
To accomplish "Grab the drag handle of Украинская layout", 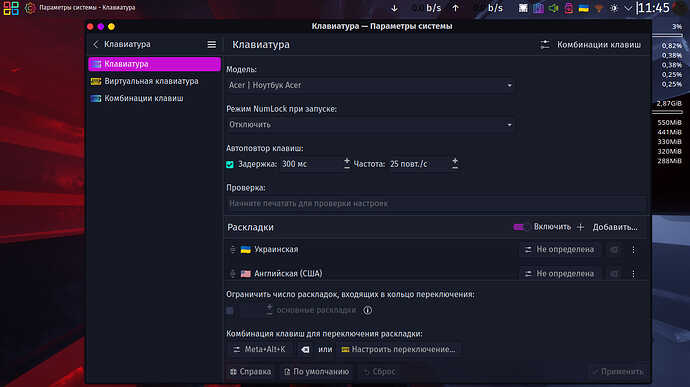I will click(233, 250).
